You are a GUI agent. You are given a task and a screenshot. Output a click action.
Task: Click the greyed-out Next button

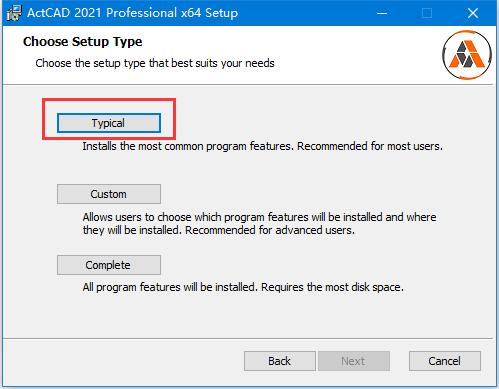click(354, 361)
